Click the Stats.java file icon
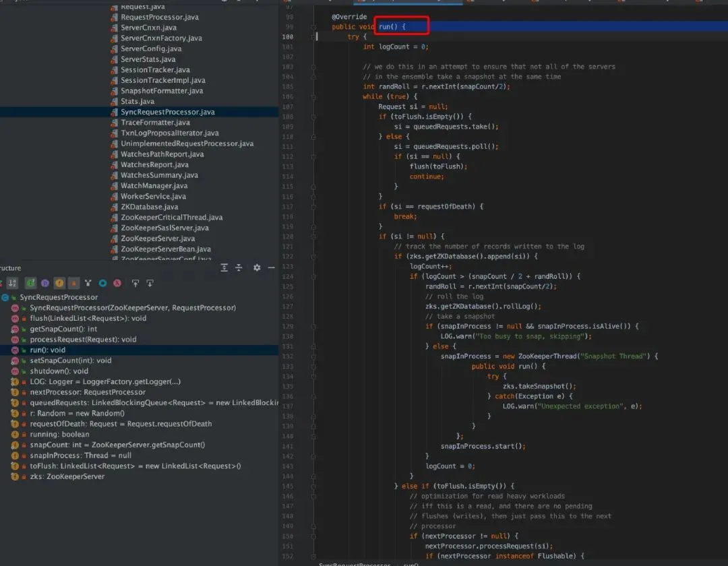The image size is (728, 566). pyautogui.click(x=114, y=101)
